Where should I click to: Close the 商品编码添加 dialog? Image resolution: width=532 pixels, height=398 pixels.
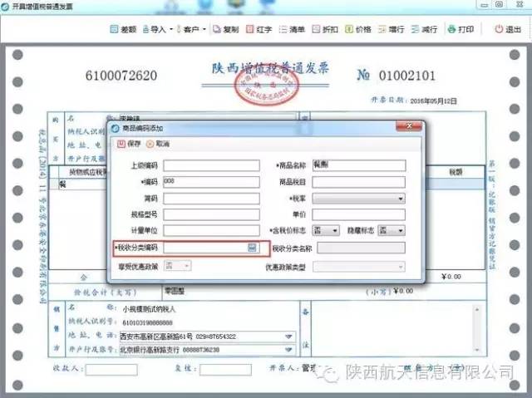[409, 126]
